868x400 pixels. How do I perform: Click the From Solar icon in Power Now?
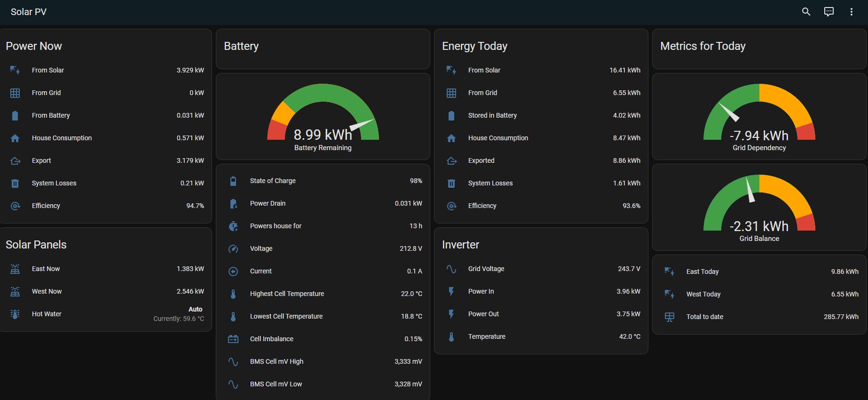tap(15, 70)
